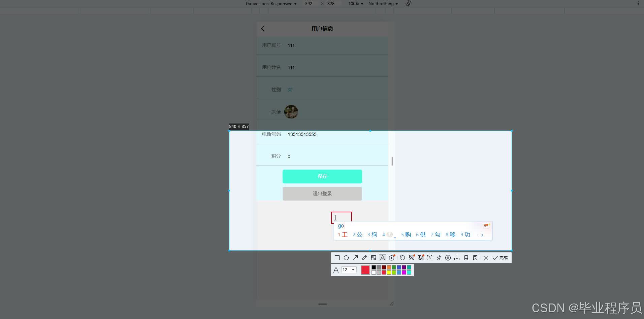The height and width of the screenshot is (319, 644).
Task: Click the user avatar thumbnail
Action: 291,112
